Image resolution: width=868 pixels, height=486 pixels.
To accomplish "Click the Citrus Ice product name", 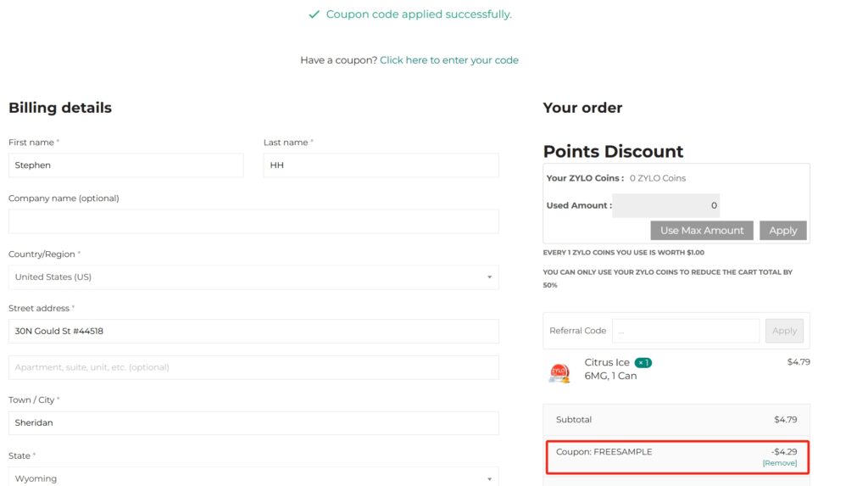I will coord(607,363).
